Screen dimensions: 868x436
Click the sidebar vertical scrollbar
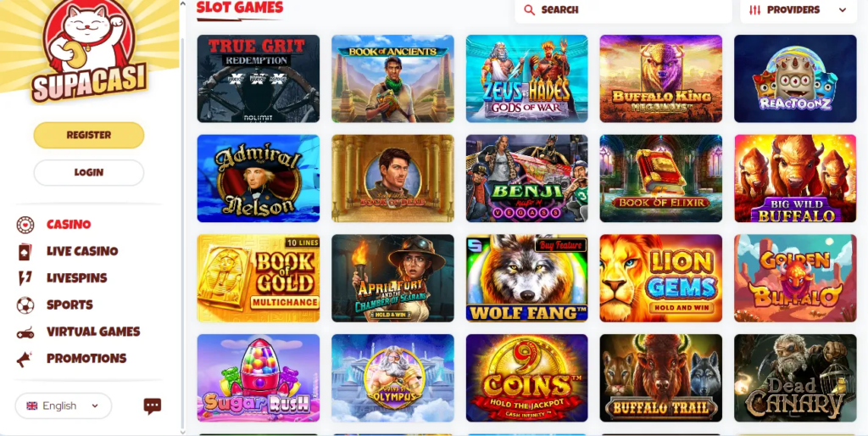[x=183, y=232]
